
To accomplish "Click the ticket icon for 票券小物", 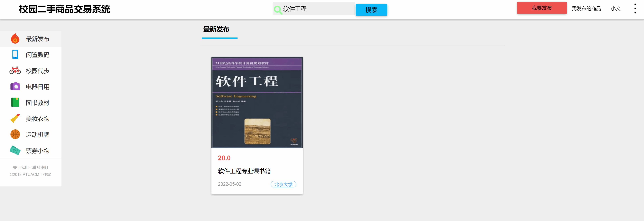I will [x=15, y=150].
